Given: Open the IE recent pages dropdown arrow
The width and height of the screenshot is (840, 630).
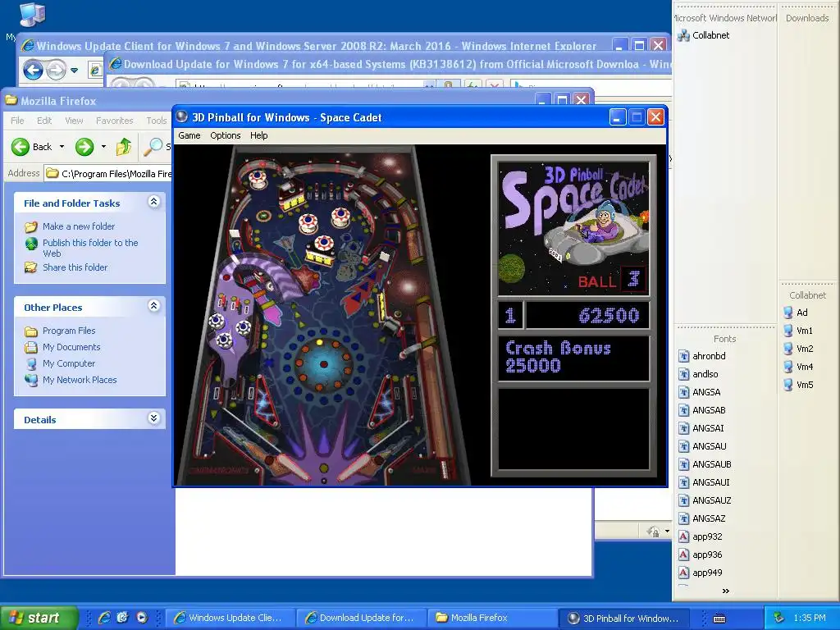Looking at the screenshot, I should click(74, 71).
